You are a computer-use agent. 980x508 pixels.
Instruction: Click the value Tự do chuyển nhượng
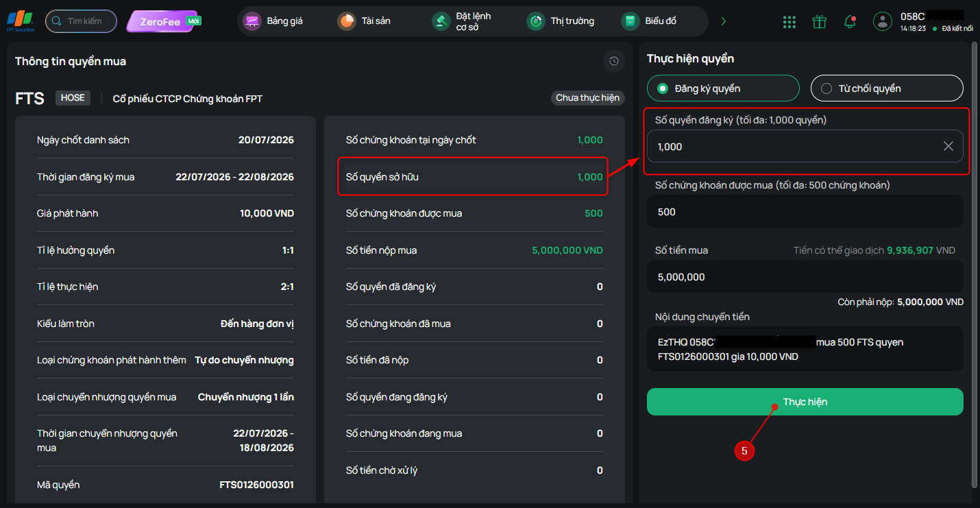245,360
